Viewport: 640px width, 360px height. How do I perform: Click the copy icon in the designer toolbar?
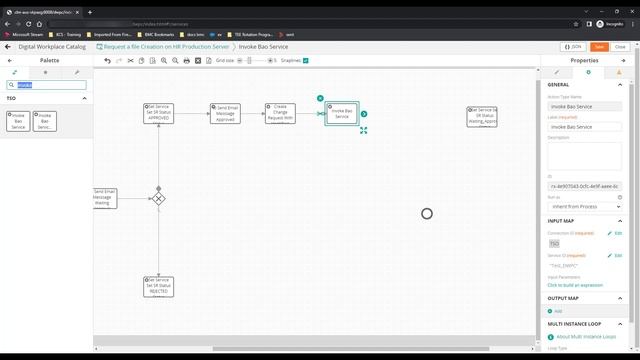(x=141, y=60)
